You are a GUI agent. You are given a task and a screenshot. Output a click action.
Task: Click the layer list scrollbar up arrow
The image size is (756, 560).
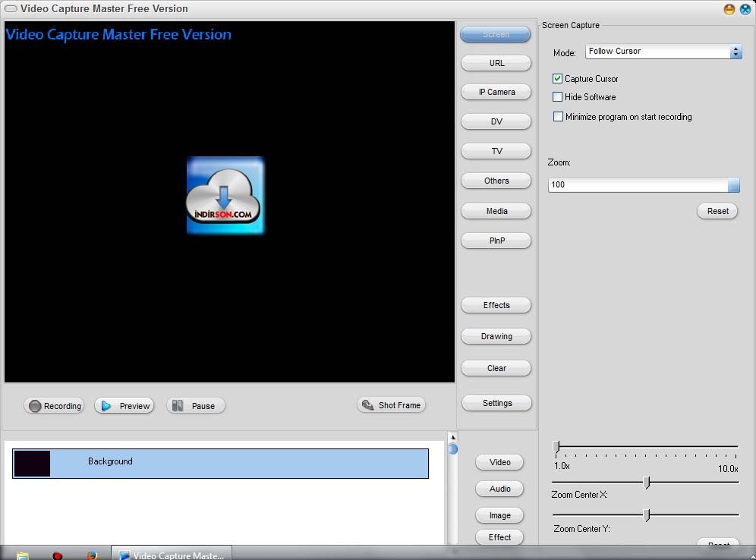[452, 437]
